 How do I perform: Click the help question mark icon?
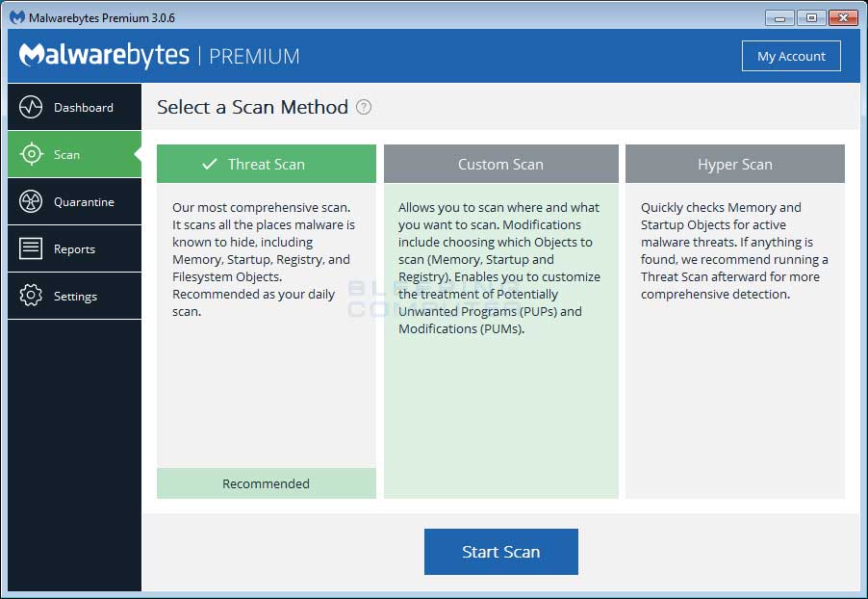coord(363,108)
